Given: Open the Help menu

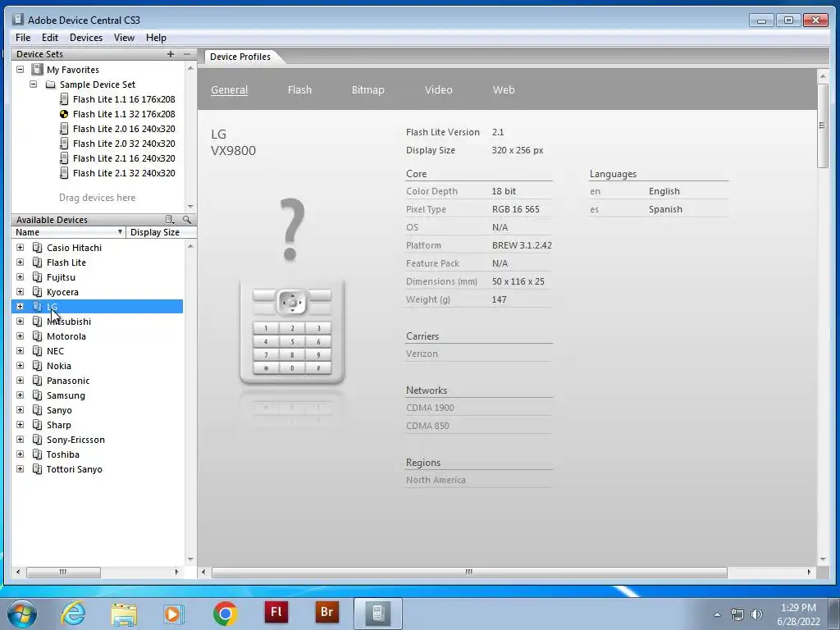Looking at the screenshot, I should [156, 38].
